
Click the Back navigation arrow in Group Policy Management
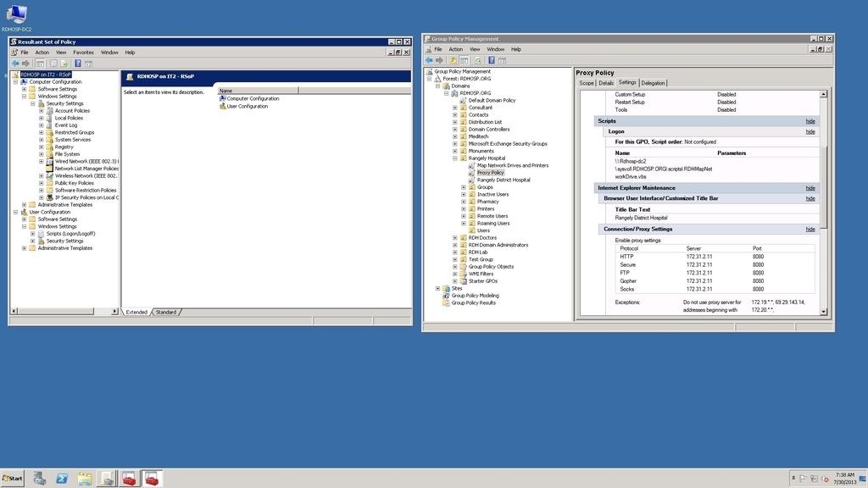[x=429, y=60]
